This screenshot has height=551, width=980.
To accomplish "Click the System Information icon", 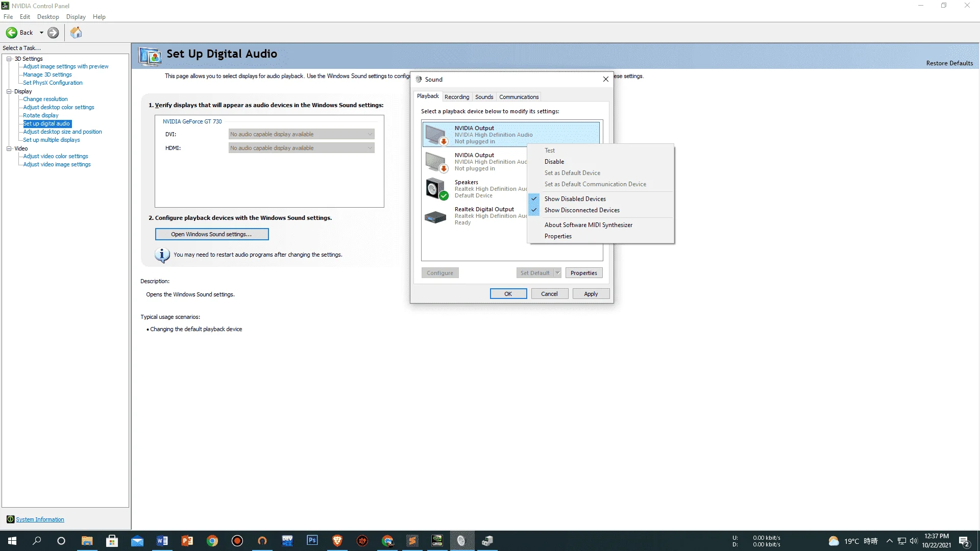I will (x=10, y=519).
